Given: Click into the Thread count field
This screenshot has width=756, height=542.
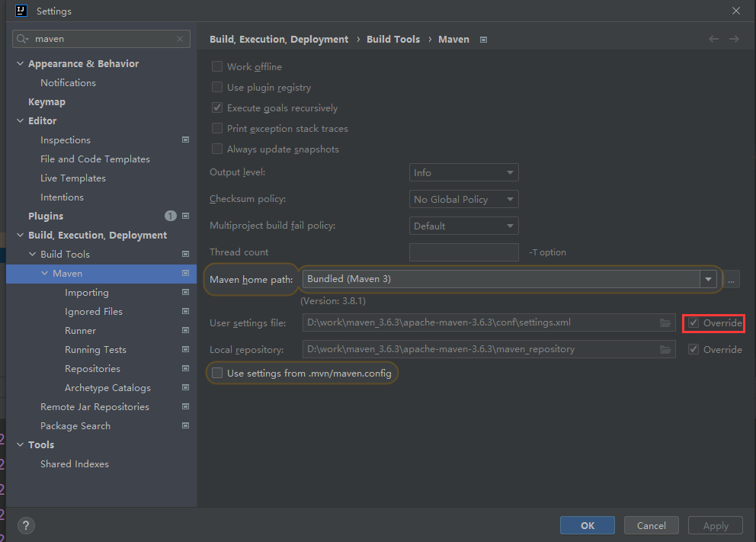Looking at the screenshot, I should [x=464, y=252].
